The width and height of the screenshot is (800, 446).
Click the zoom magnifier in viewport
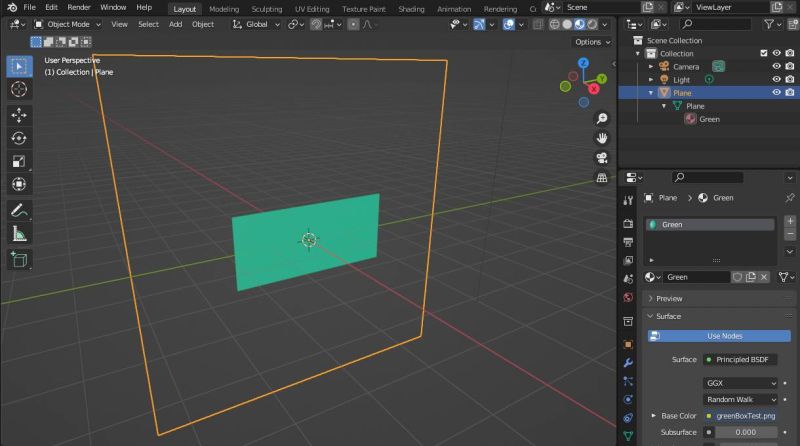[x=602, y=119]
